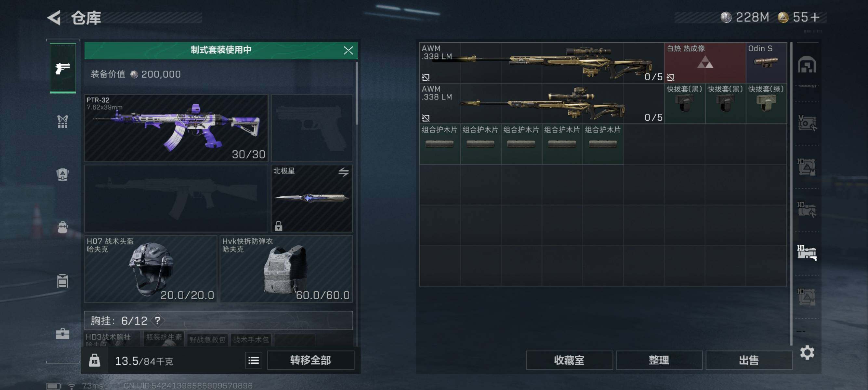The width and height of the screenshot is (868, 390).
Task: Click the 整理 sort button
Action: coord(659,360)
